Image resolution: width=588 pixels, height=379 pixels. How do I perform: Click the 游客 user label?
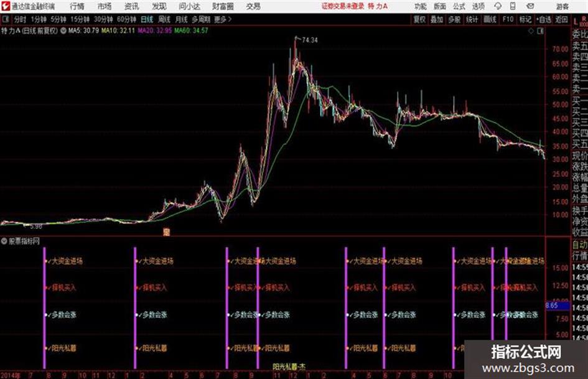pyautogui.click(x=562, y=6)
